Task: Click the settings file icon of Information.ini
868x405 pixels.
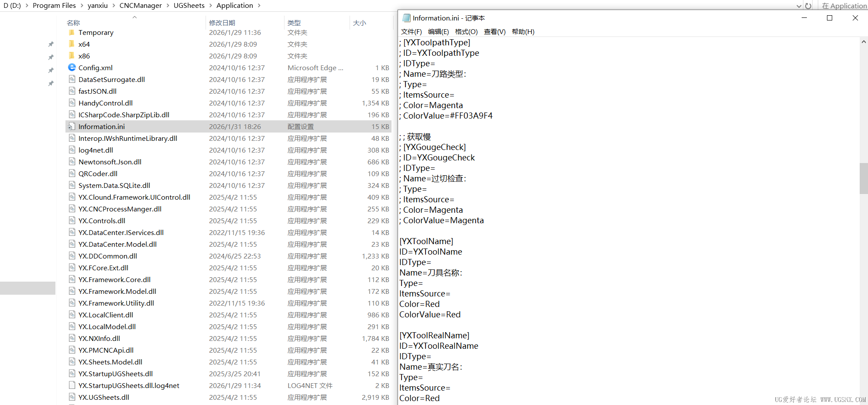Action: tap(72, 126)
